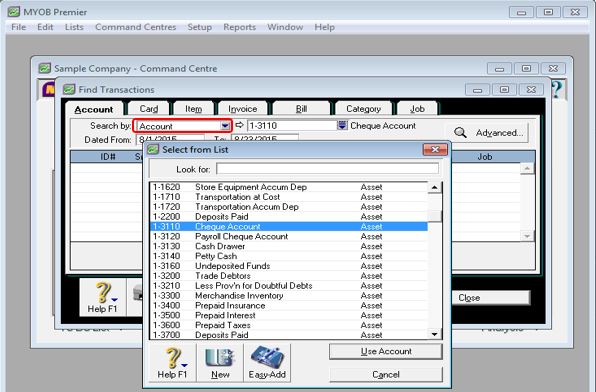Click the account list scrollbar thumb
The height and width of the screenshot is (392, 596).
pyautogui.click(x=434, y=216)
